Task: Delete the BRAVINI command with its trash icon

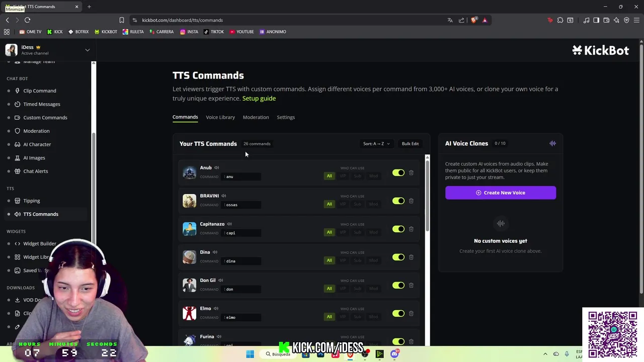Action: pos(411,201)
